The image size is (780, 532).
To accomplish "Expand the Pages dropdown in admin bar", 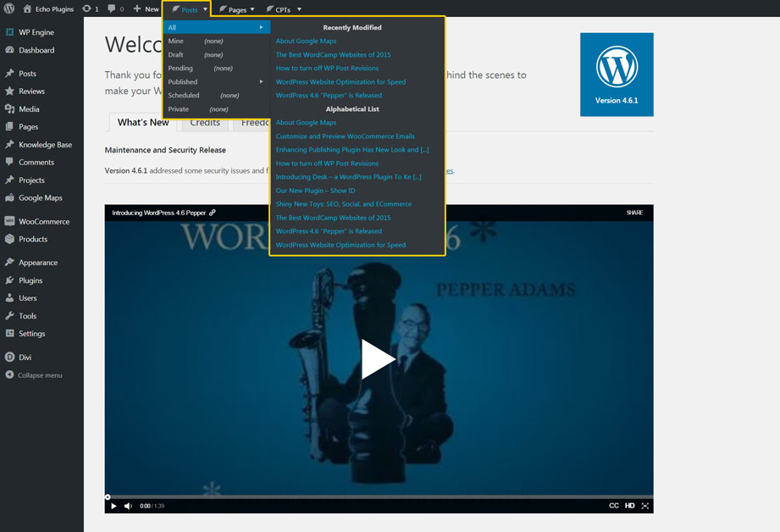I will (x=252, y=9).
